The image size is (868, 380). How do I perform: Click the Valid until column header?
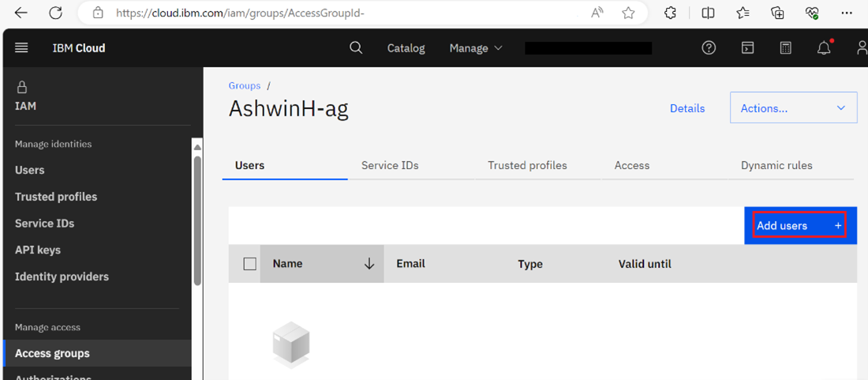645,264
